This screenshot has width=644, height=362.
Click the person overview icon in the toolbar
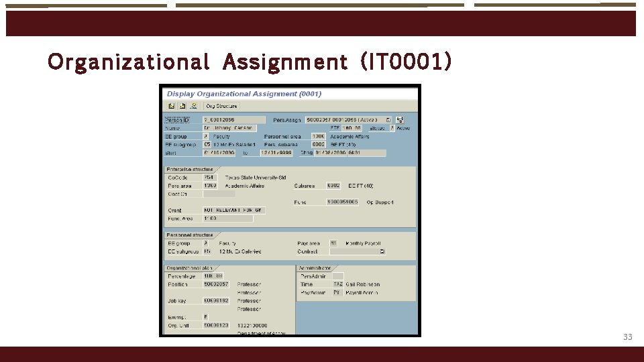pos(193,106)
